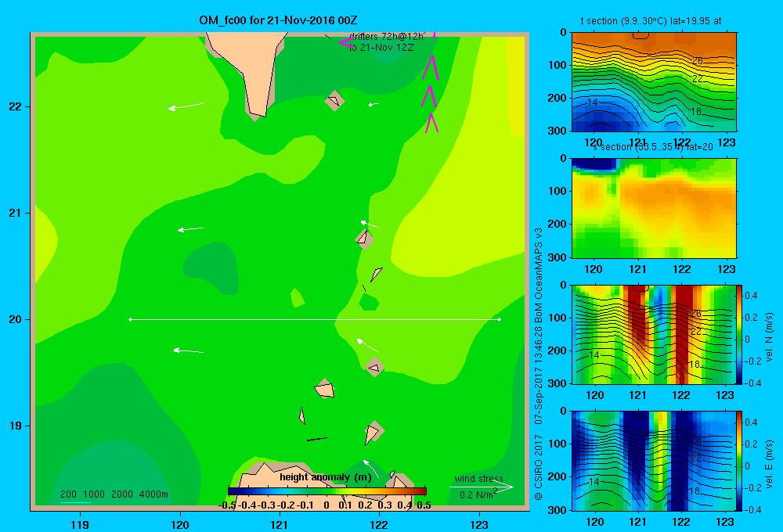Select the white wind arrow near 22N 120E
This screenshot has height=532, width=783.
pyautogui.click(x=186, y=106)
